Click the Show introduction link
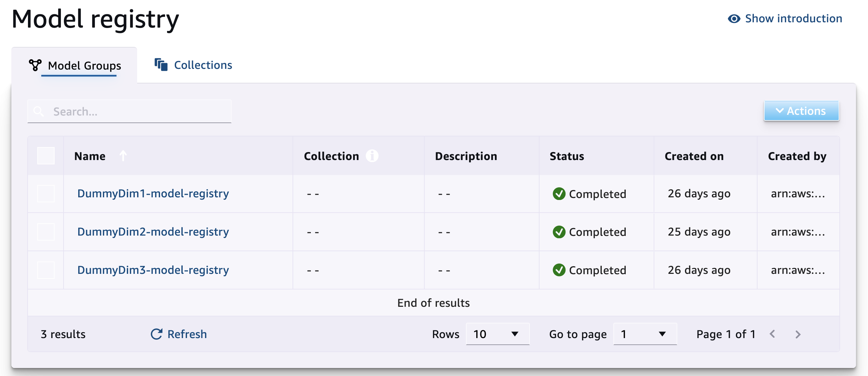 click(793, 19)
